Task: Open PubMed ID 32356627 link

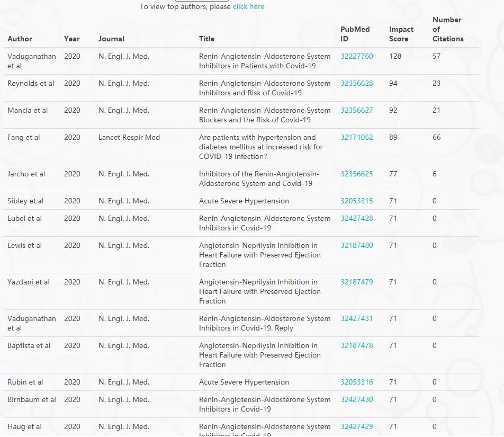Action: 356,111
